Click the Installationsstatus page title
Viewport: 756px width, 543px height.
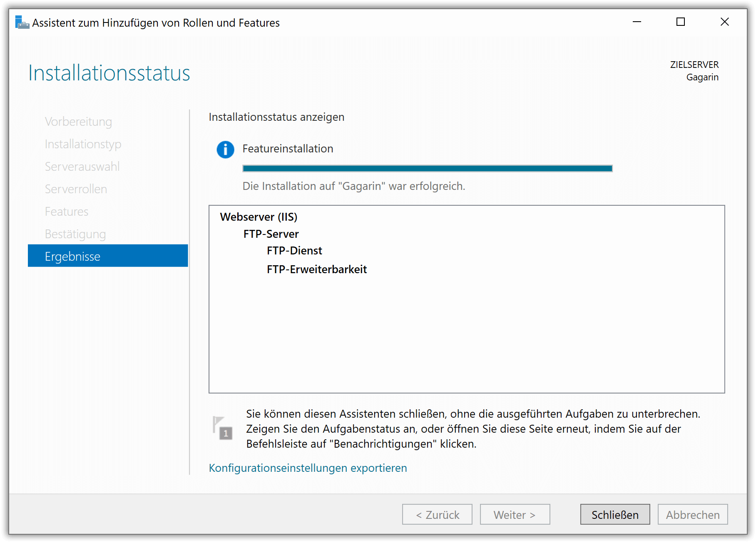(x=109, y=73)
